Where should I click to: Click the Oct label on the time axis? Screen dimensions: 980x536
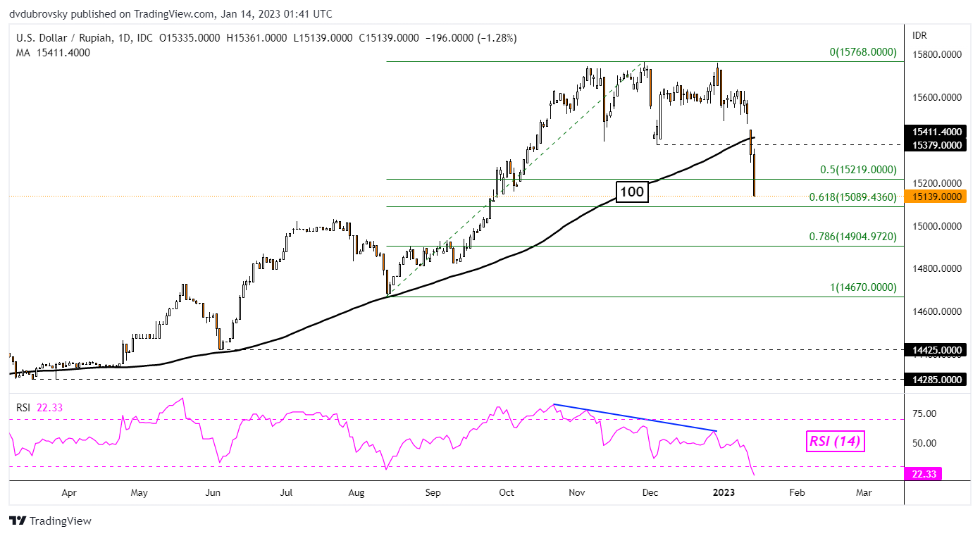pos(506,493)
